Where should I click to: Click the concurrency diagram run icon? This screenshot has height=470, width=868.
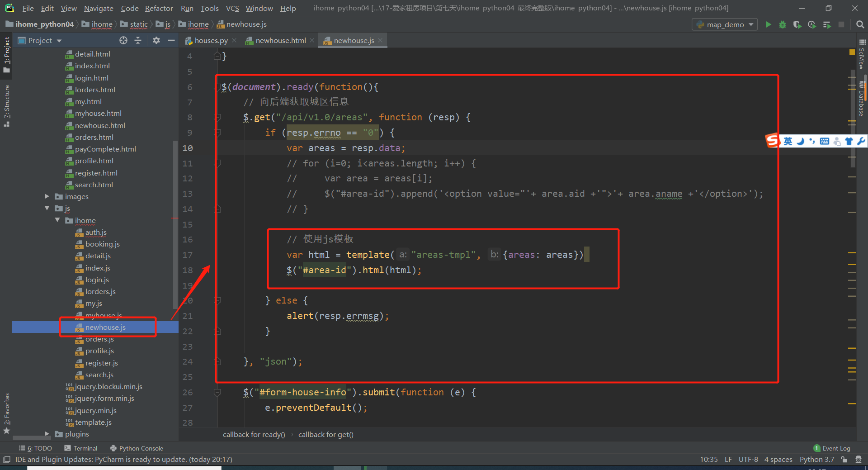tap(827, 24)
